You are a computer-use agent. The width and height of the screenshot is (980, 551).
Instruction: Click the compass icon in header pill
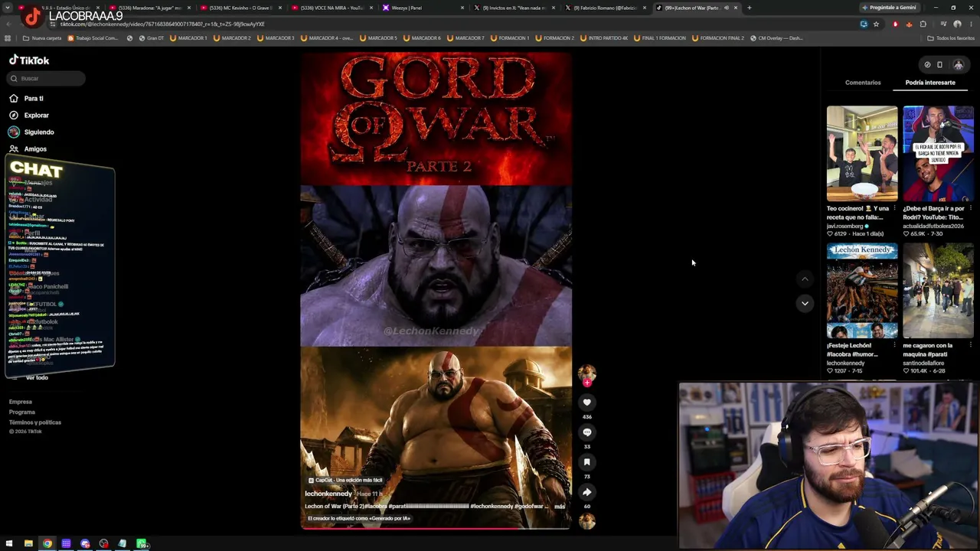[927, 65]
